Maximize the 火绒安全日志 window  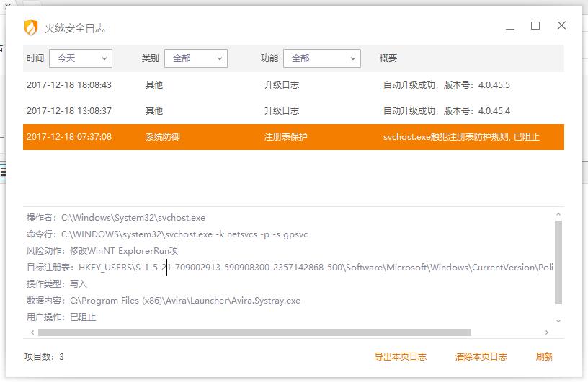pos(535,25)
